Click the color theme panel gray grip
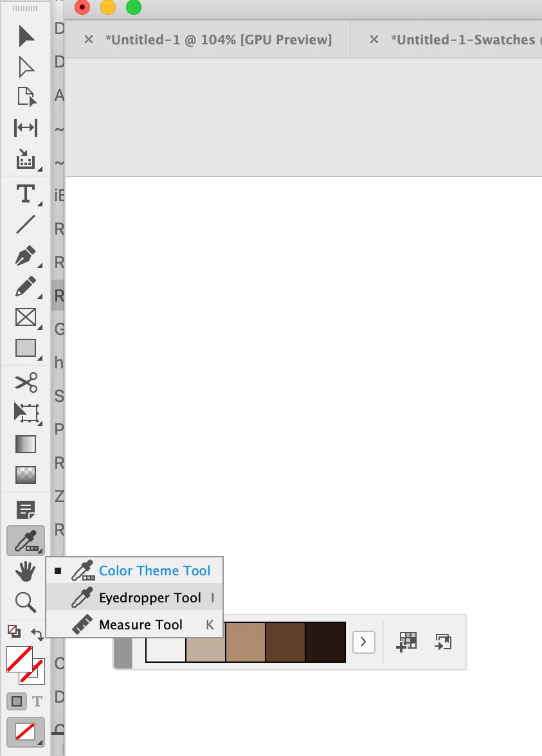542x756 pixels. (123, 653)
